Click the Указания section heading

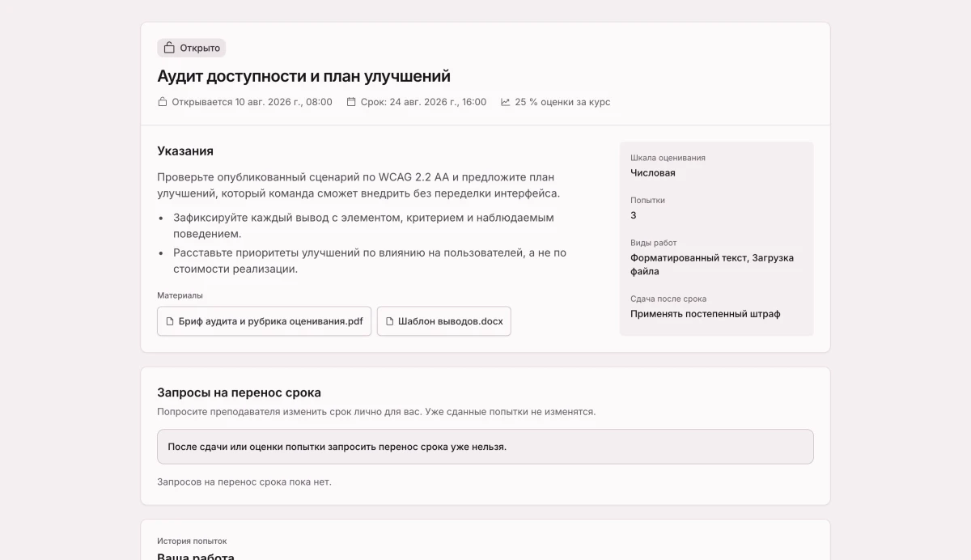pyautogui.click(x=185, y=151)
